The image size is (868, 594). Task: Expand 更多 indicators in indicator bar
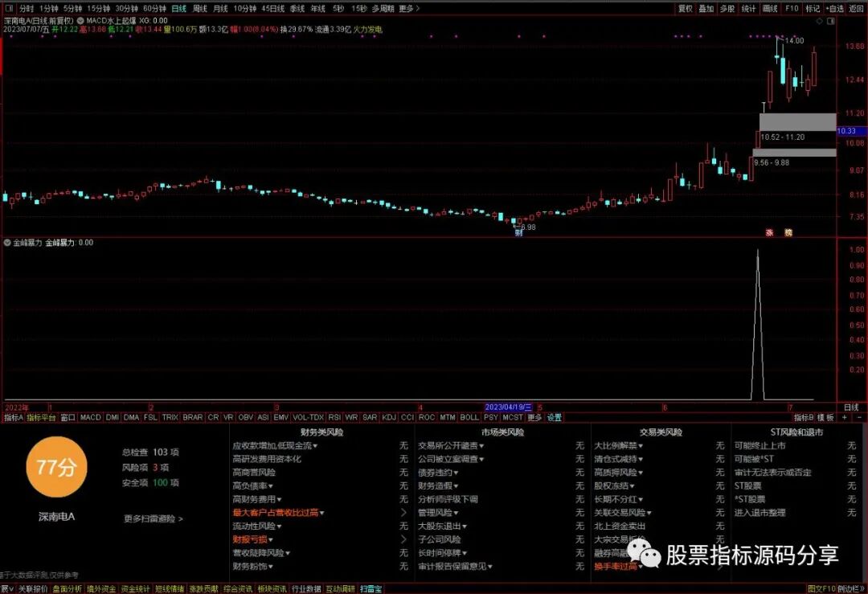coord(534,417)
